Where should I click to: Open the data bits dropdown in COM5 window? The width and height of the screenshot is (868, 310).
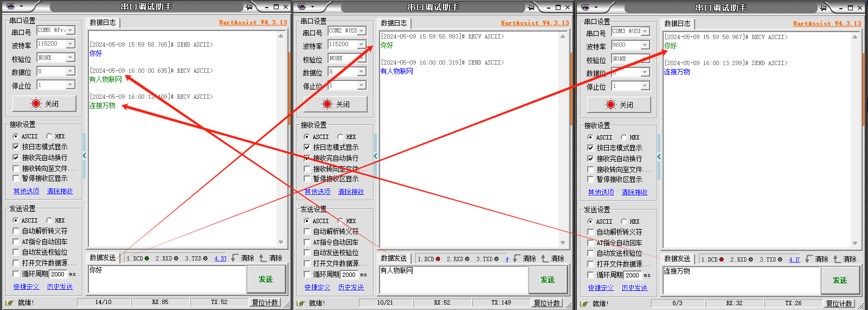pyautogui.click(x=70, y=71)
